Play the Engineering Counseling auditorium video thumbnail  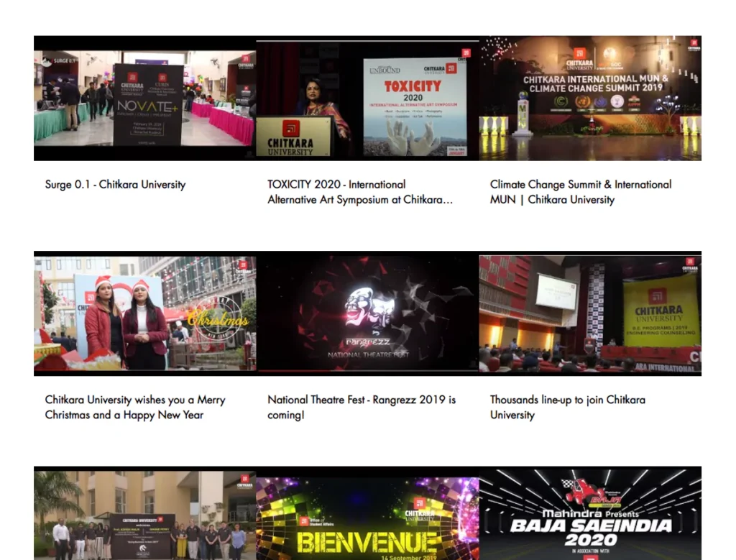point(591,313)
